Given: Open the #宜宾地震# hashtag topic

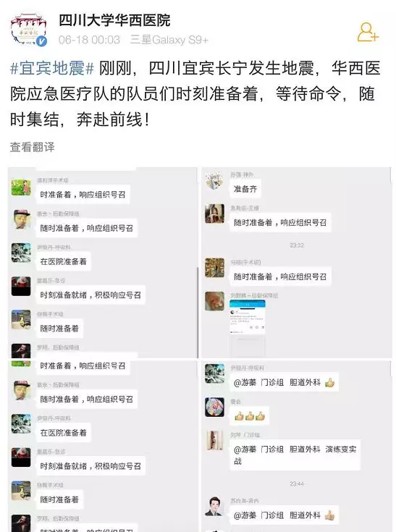Looking at the screenshot, I should [x=52, y=68].
